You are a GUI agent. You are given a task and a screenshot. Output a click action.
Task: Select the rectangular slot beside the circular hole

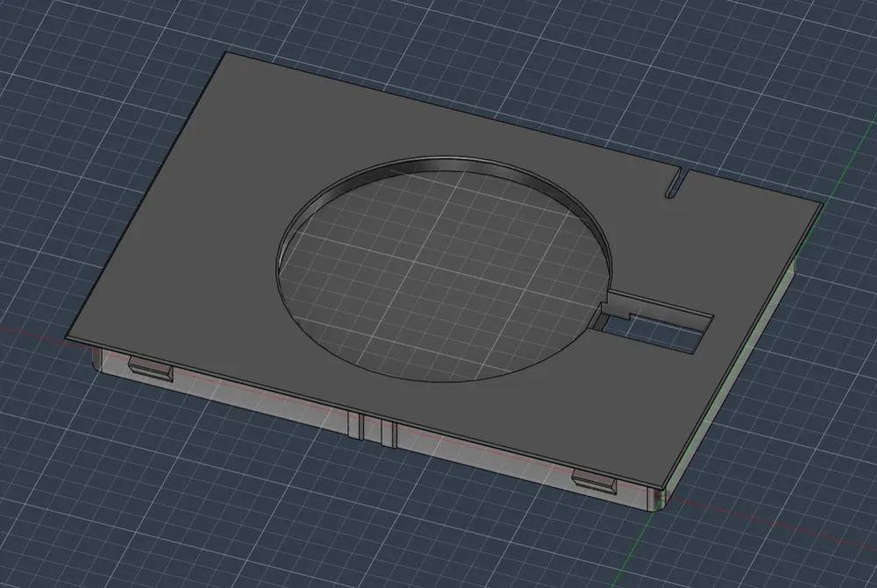(653, 324)
